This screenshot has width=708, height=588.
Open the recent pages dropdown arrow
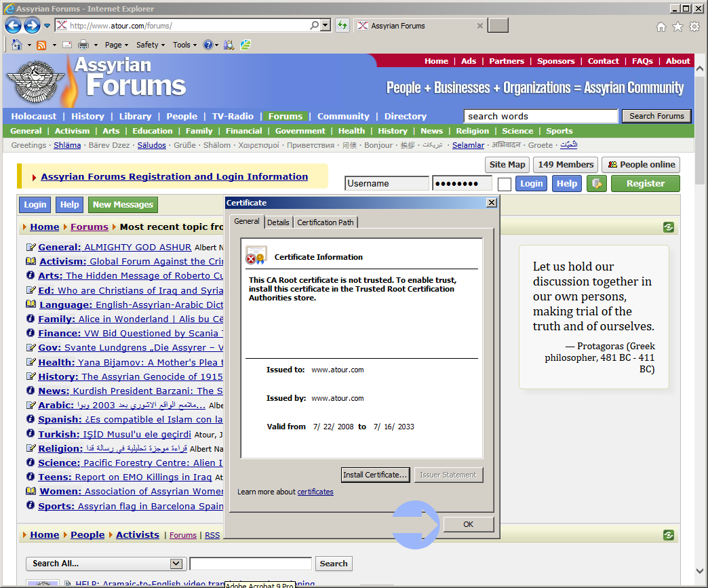47,26
